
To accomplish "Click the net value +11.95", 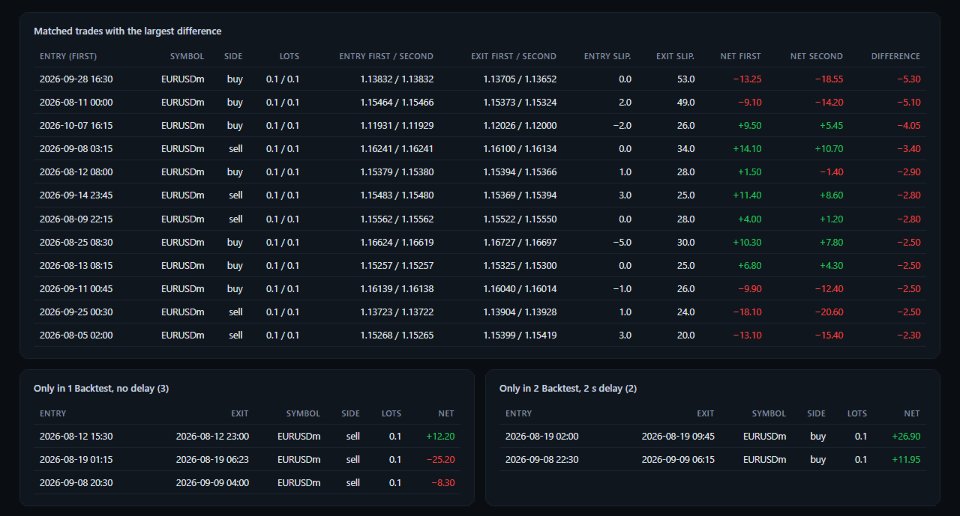I will pyautogui.click(x=906, y=460).
